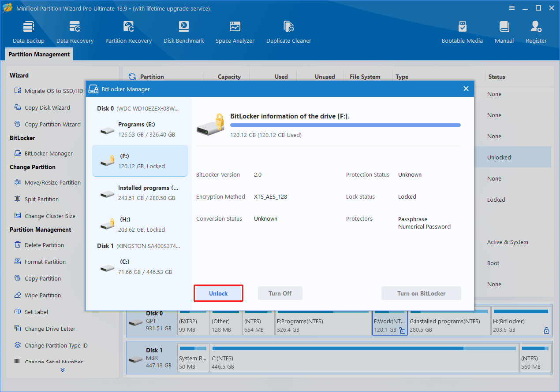Launch Data Recovery tool
This screenshot has height=392, width=560.
[75, 32]
